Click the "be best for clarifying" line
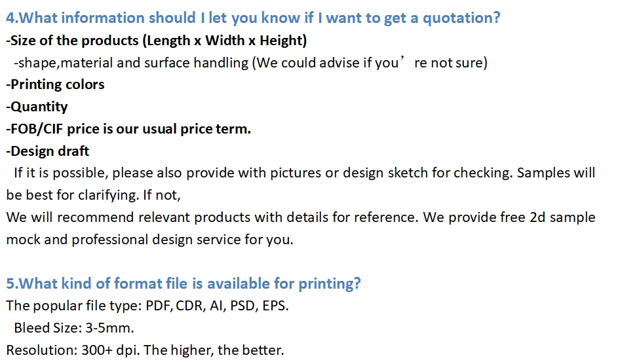The width and height of the screenshot is (620, 364). [x=93, y=195]
